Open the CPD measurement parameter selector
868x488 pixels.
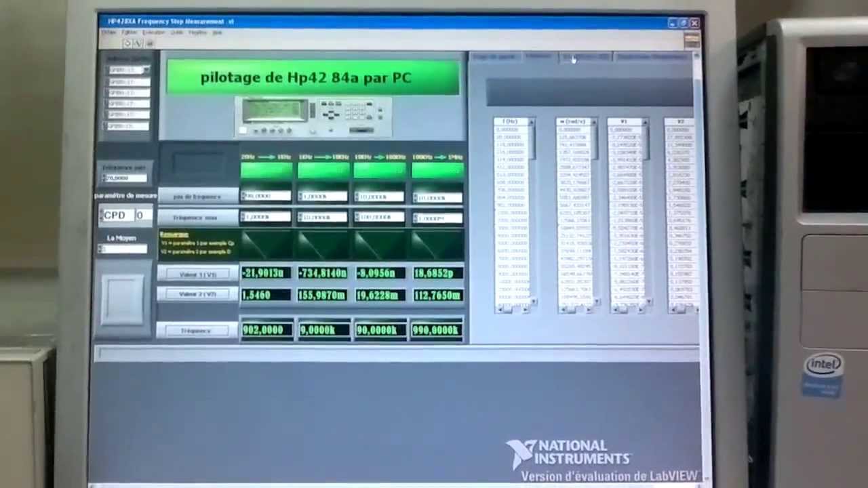pos(117,215)
